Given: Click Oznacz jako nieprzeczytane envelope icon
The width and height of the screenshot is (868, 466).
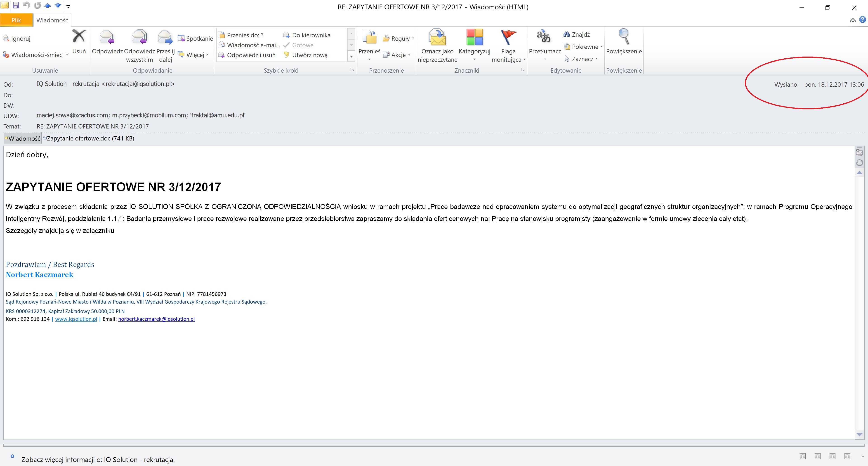Looking at the screenshot, I should 437,38.
